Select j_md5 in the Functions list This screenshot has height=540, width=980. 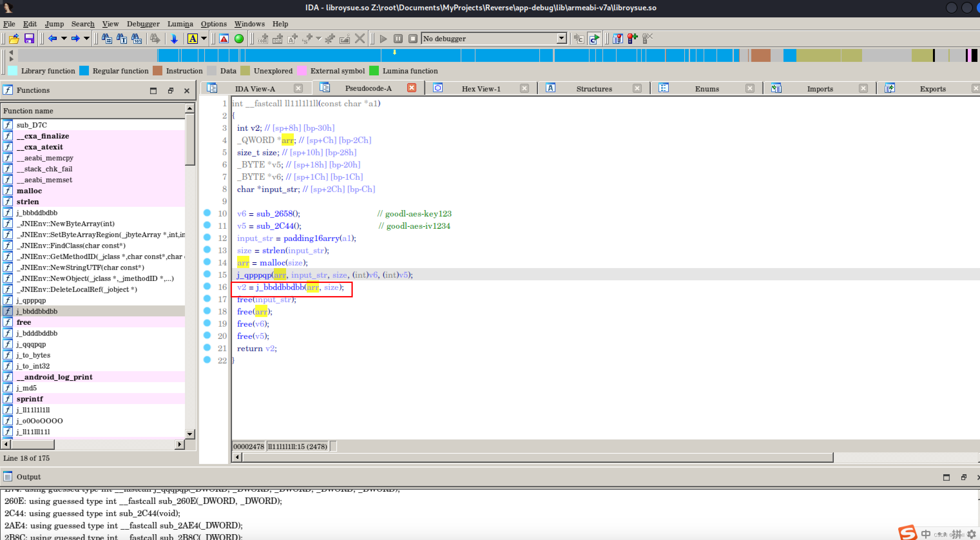pyautogui.click(x=26, y=388)
